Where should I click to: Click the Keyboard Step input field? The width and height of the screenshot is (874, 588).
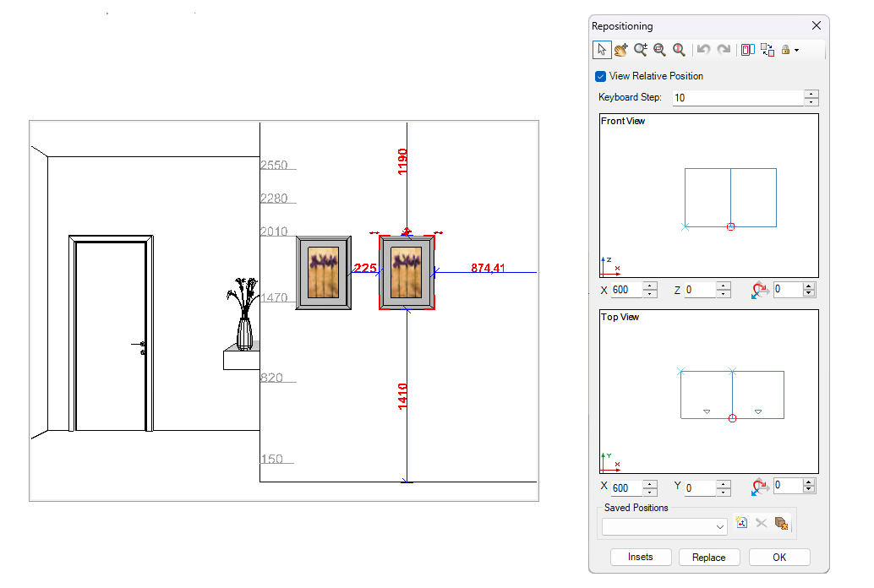pyautogui.click(x=738, y=97)
